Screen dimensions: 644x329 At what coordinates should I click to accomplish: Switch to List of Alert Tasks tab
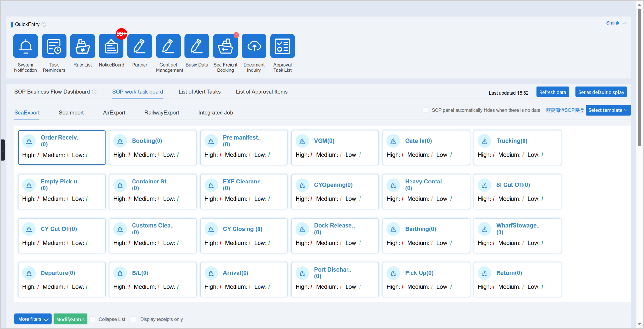[x=199, y=92]
